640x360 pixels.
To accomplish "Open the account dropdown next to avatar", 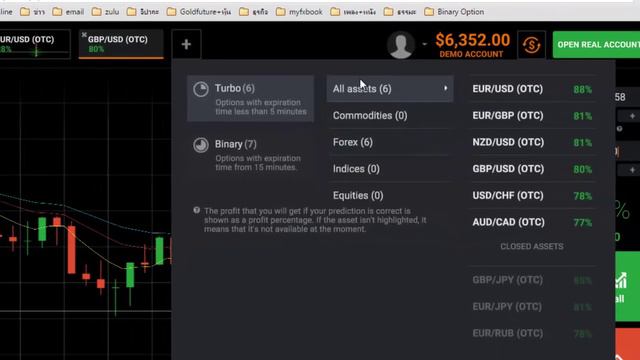I will point(424,44).
